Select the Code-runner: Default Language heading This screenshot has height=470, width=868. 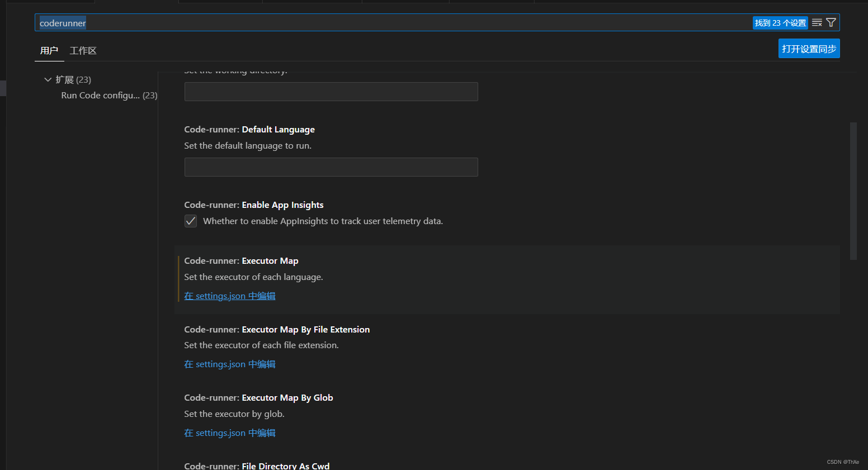[249, 130]
